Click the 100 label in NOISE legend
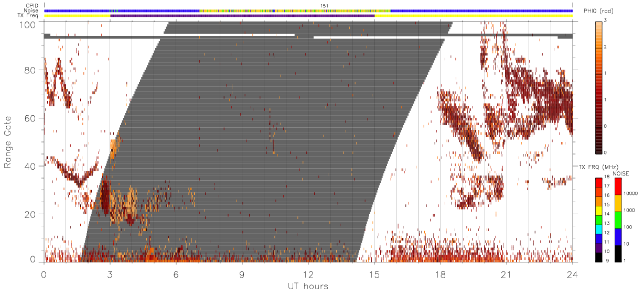Viewport: 644px width, 297px height. click(629, 227)
